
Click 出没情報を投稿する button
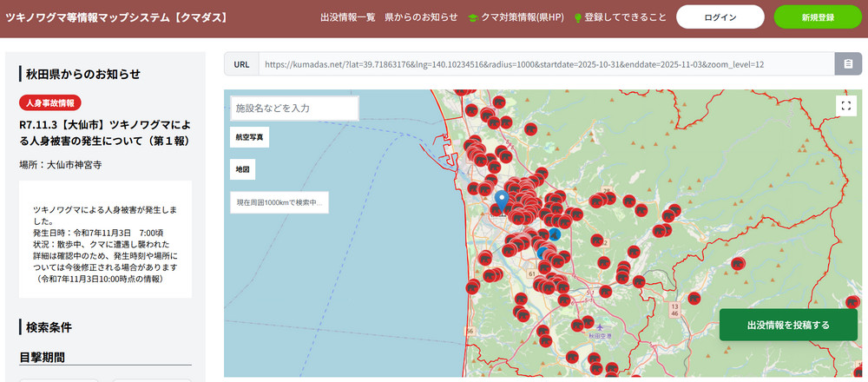(x=788, y=325)
